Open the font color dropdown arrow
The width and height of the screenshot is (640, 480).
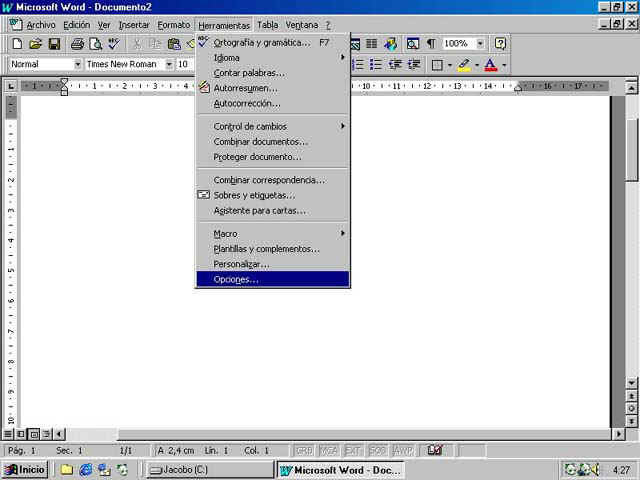pyautogui.click(x=504, y=64)
